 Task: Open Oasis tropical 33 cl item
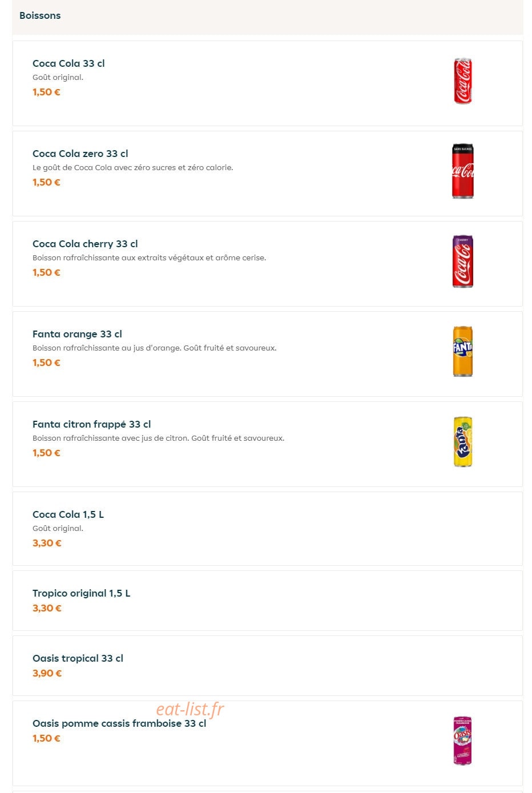pos(268,666)
